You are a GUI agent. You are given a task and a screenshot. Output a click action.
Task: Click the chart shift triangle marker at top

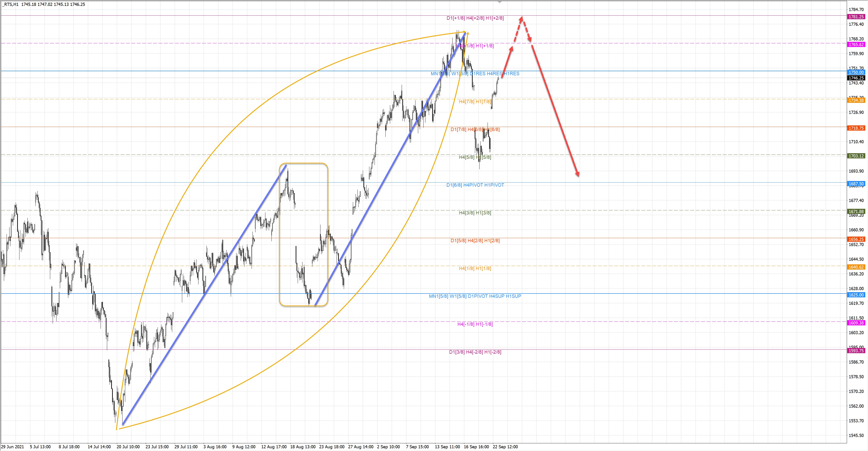[500, 2]
